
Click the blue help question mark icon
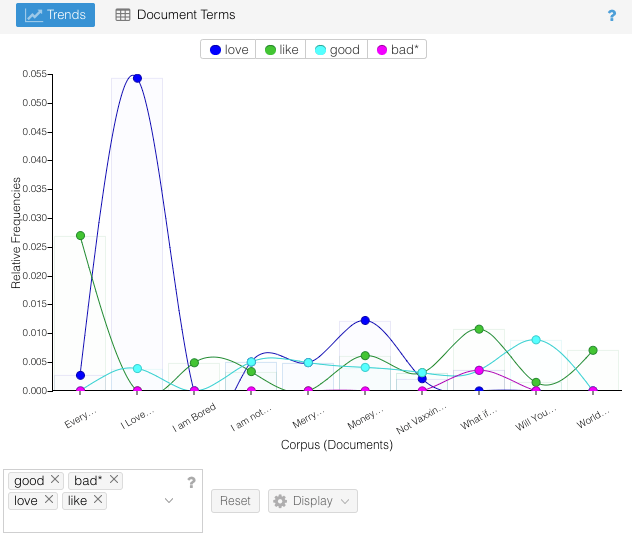612,16
